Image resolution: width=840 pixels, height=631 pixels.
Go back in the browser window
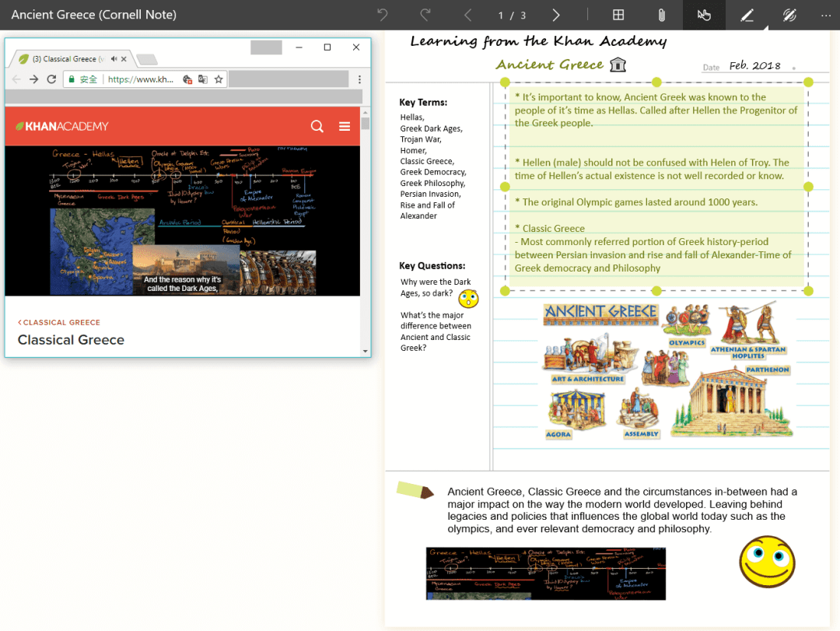coord(16,79)
